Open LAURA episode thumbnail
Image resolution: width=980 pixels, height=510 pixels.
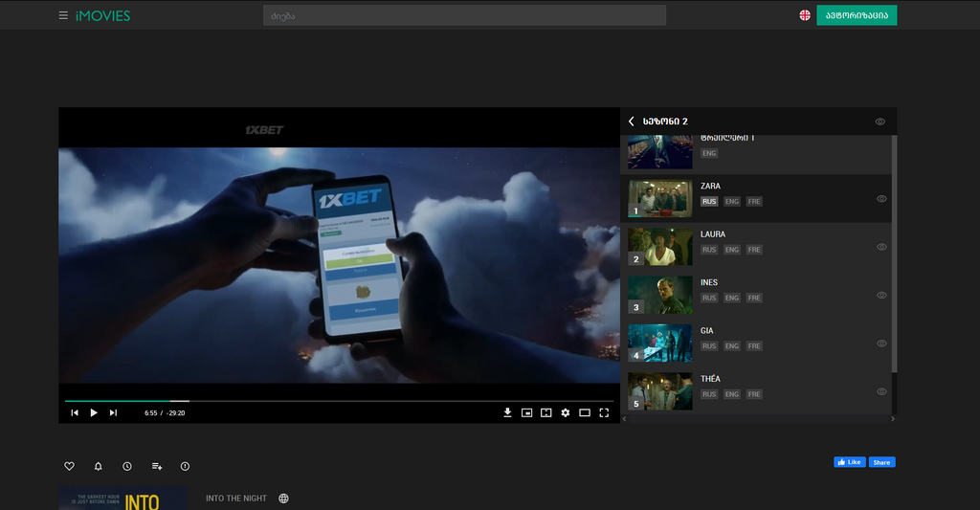click(x=660, y=247)
